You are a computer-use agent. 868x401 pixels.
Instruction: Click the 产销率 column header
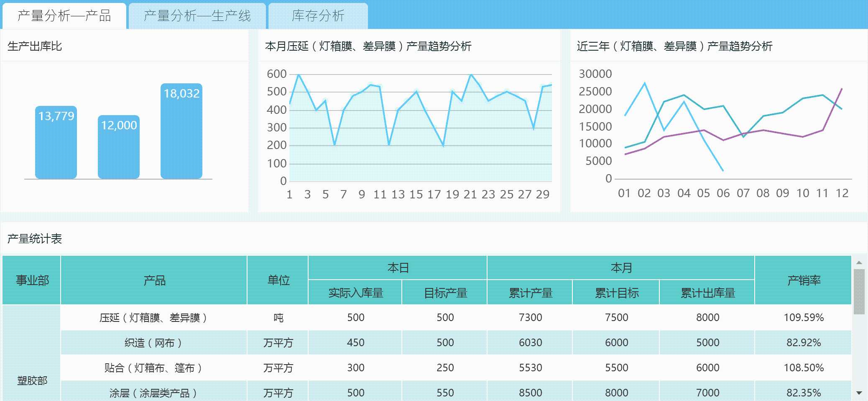tap(803, 280)
